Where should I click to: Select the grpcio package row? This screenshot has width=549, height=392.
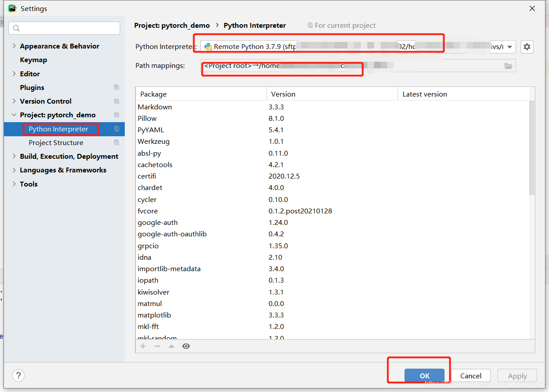(332, 246)
